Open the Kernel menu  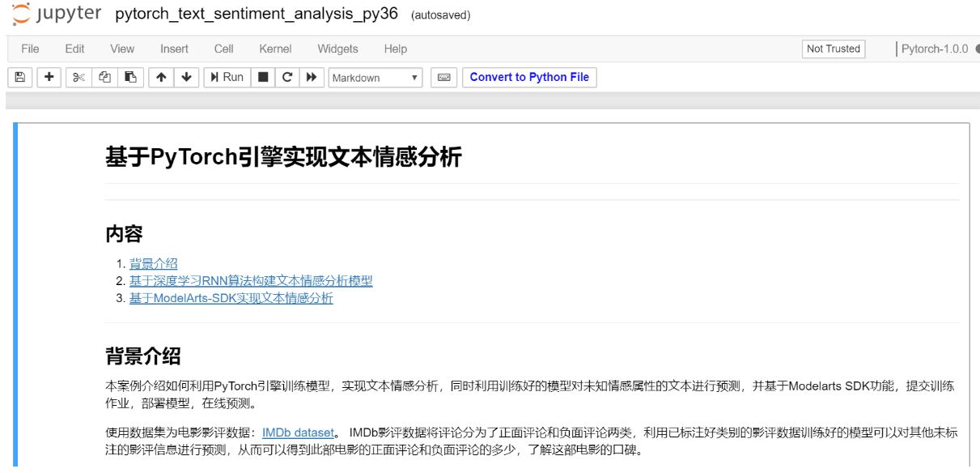click(x=275, y=49)
